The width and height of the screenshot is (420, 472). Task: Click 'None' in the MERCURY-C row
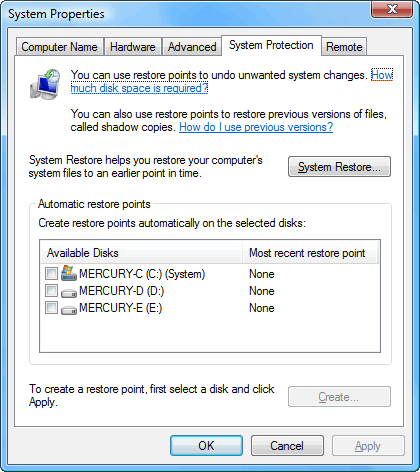tap(262, 274)
